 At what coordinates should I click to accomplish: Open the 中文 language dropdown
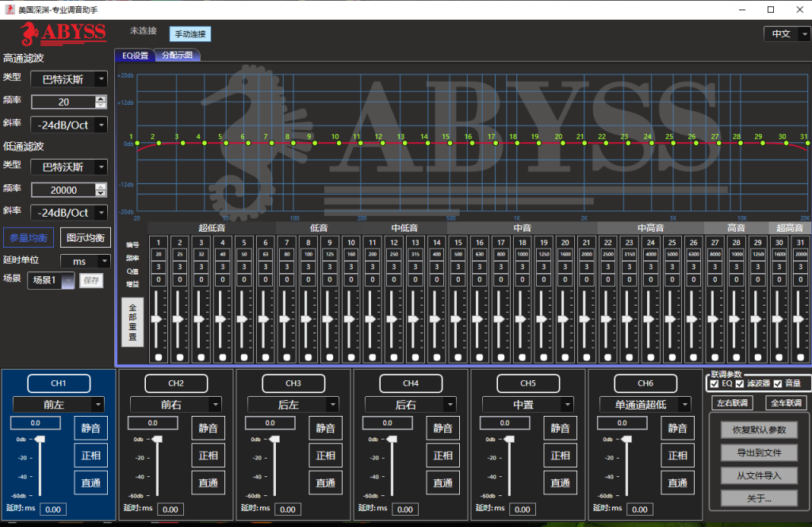[786, 33]
